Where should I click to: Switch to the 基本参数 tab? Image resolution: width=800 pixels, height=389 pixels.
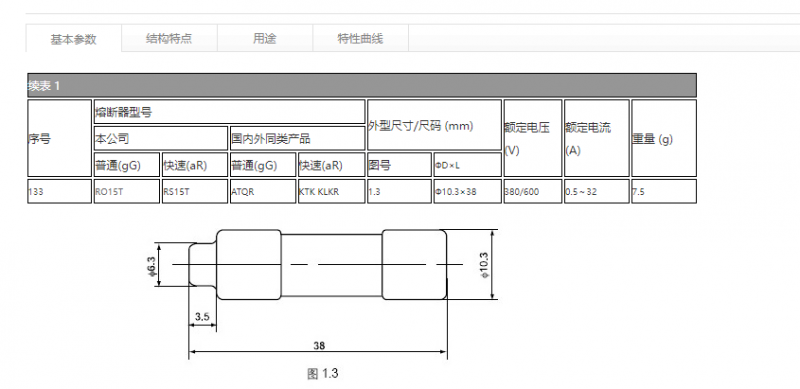click(x=73, y=39)
